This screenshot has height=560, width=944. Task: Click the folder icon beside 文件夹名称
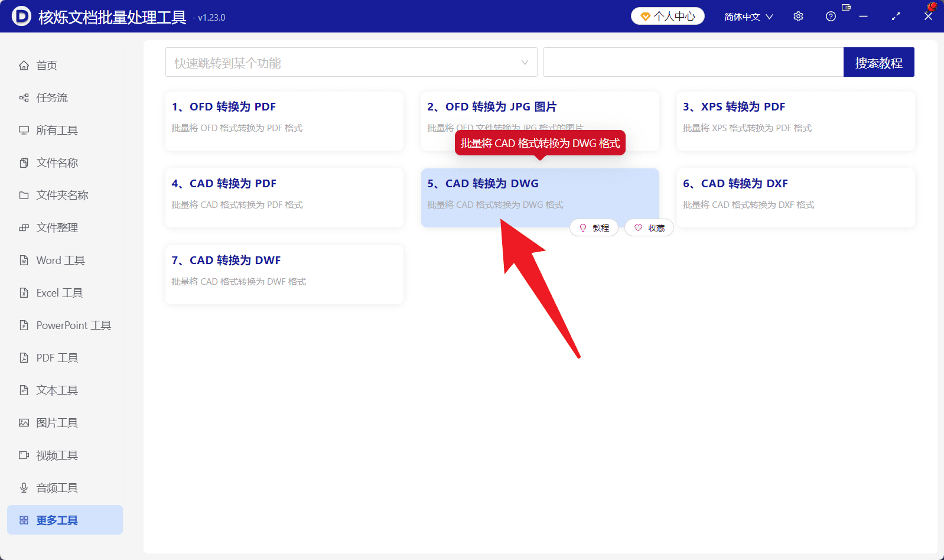24,196
